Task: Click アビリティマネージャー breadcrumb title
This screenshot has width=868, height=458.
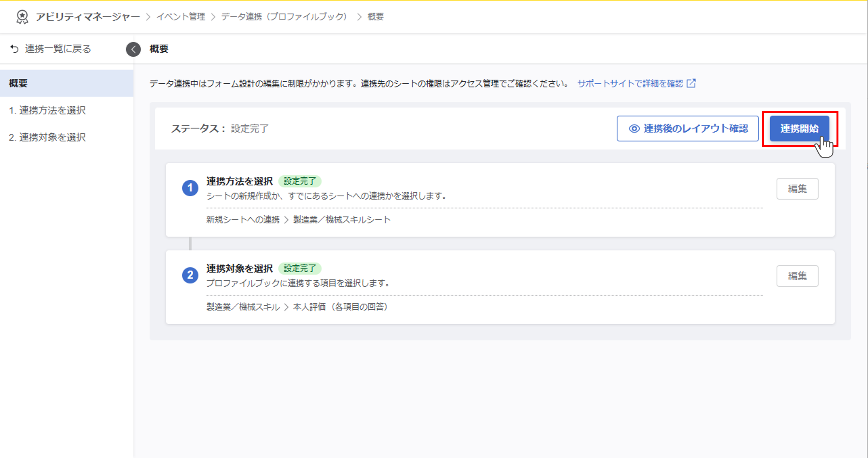Action: [88, 16]
